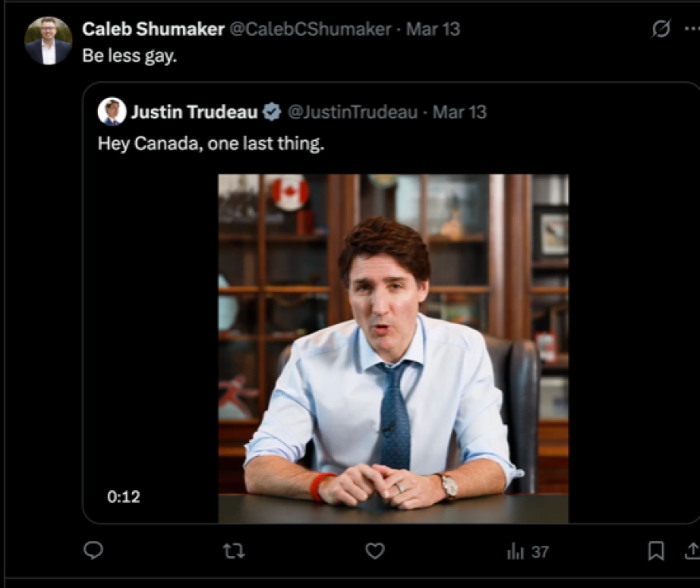The image size is (700, 588).
Task: Select the retweet icon below the tweet
Action: pyautogui.click(x=235, y=550)
